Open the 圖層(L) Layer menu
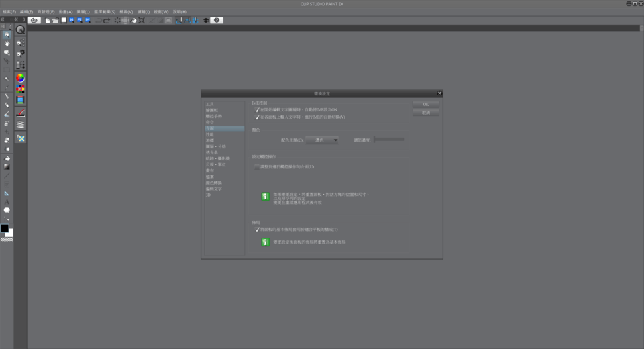This screenshot has height=349, width=644. pos(83,12)
